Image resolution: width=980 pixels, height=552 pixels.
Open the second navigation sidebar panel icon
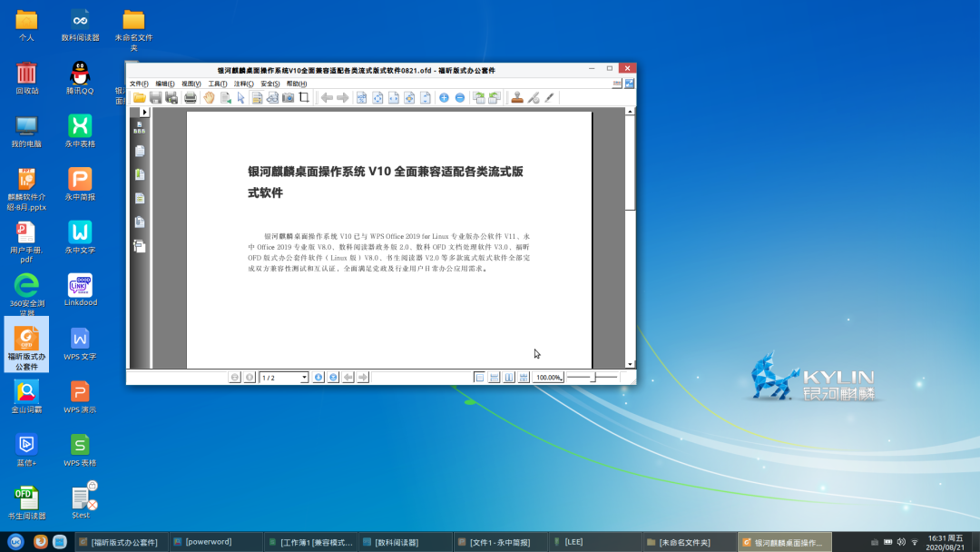140,152
